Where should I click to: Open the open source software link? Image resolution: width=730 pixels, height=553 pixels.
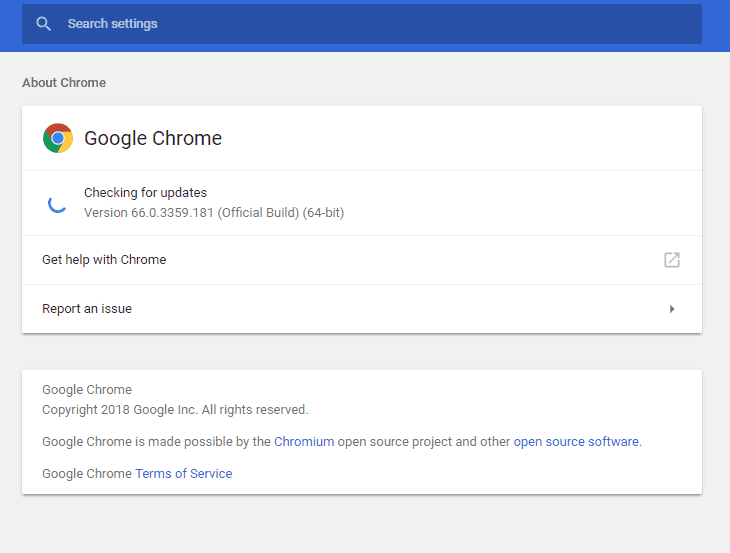pos(576,442)
